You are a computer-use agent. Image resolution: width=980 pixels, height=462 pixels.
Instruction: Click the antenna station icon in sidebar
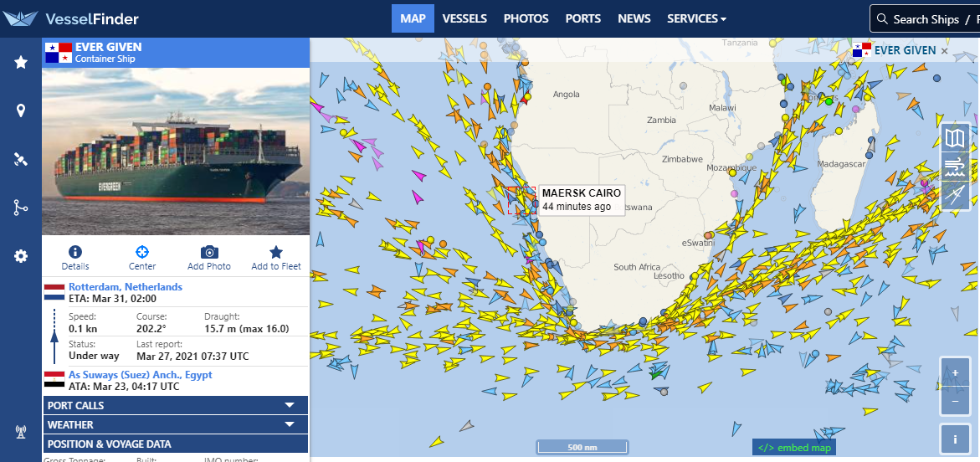pos(21,431)
